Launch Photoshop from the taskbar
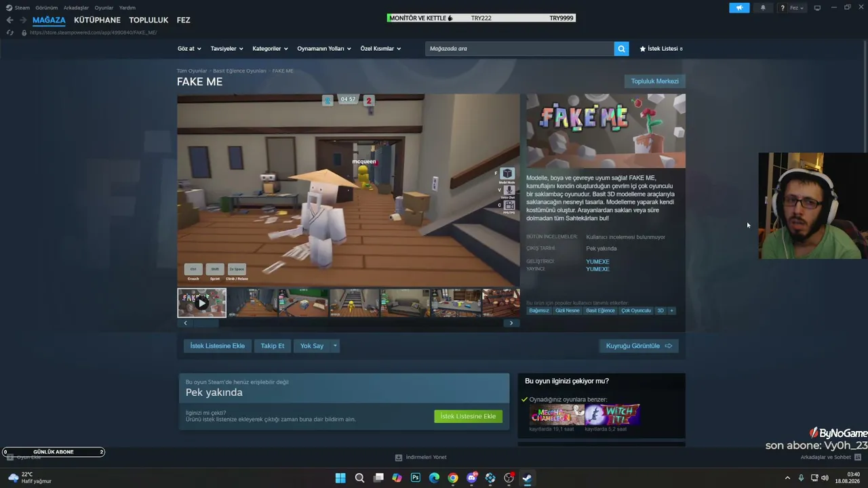This screenshot has height=488, width=868. [x=416, y=478]
